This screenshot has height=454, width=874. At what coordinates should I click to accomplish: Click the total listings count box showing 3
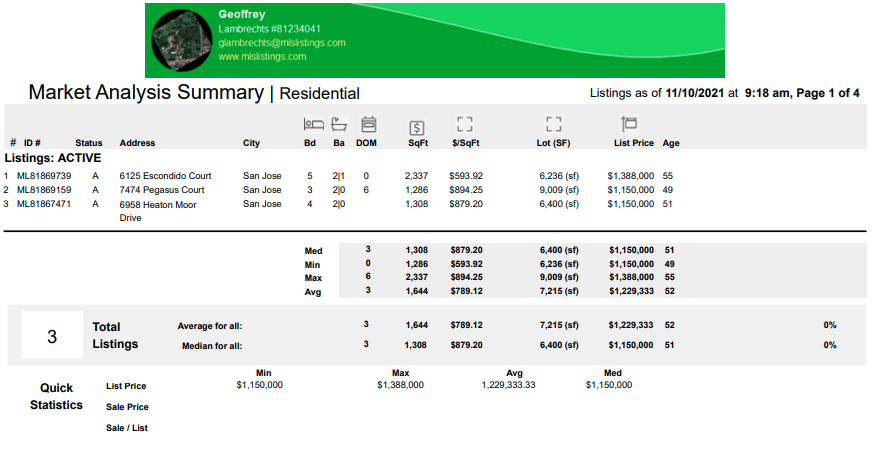(x=52, y=335)
